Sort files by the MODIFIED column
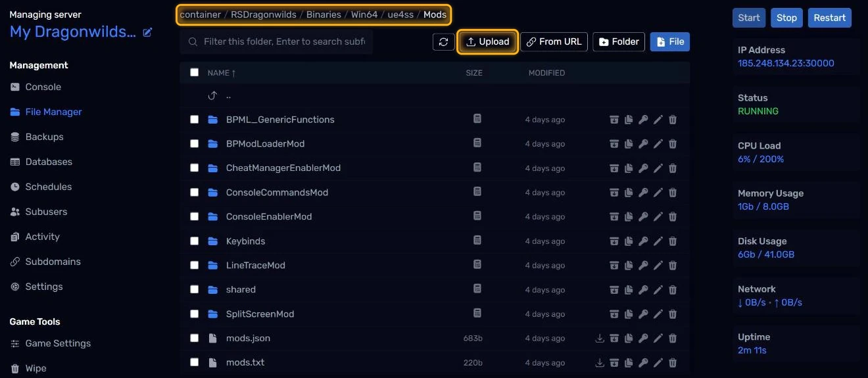Viewport: 868px width, 378px height. tap(546, 73)
